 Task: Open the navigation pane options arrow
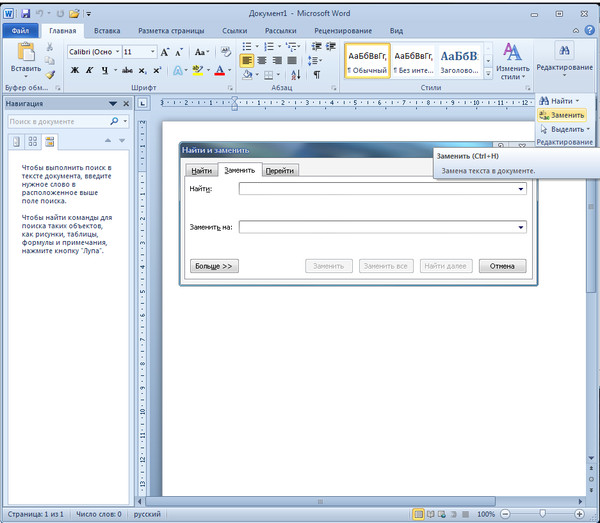112,104
